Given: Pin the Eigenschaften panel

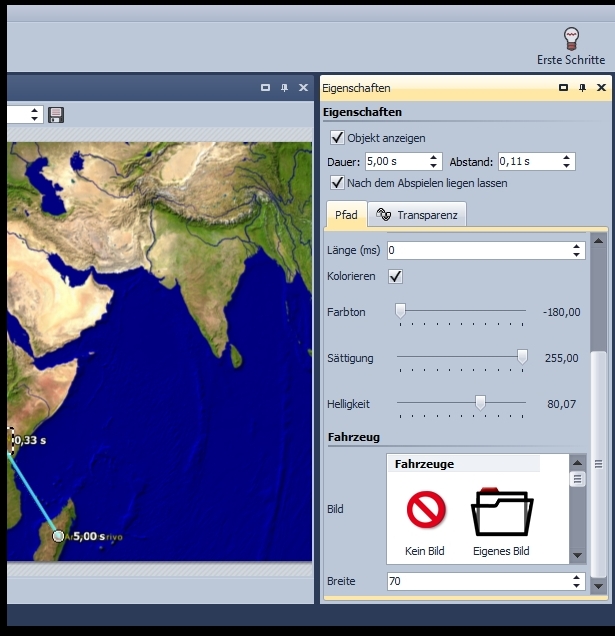Looking at the screenshot, I should coord(583,88).
